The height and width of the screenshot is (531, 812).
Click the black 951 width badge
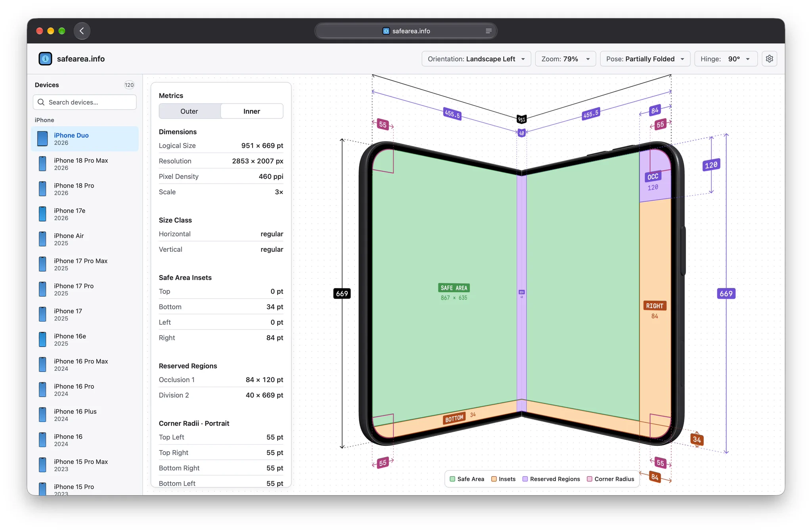(522, 119)
